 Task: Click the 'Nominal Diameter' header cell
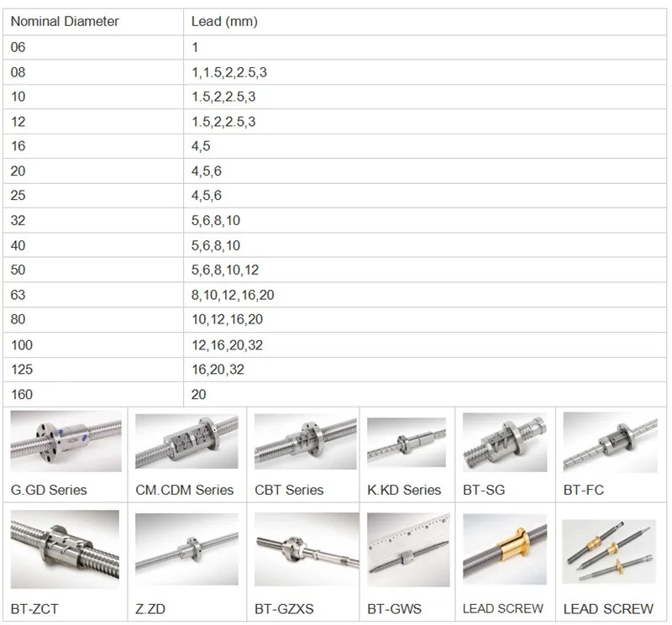[93, 22]
